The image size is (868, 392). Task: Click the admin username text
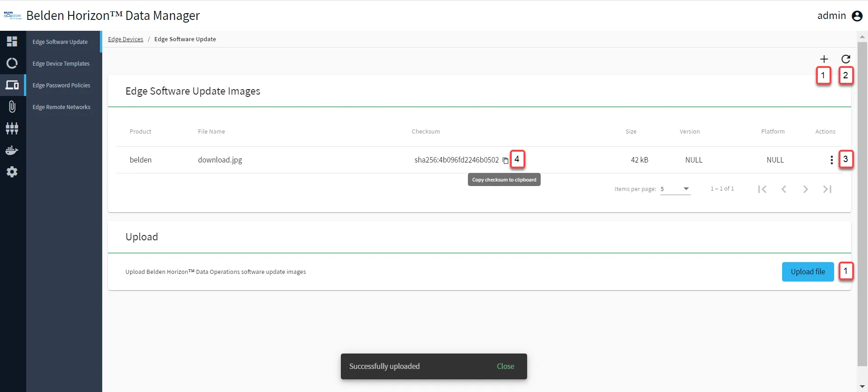(x=832, y=16)
